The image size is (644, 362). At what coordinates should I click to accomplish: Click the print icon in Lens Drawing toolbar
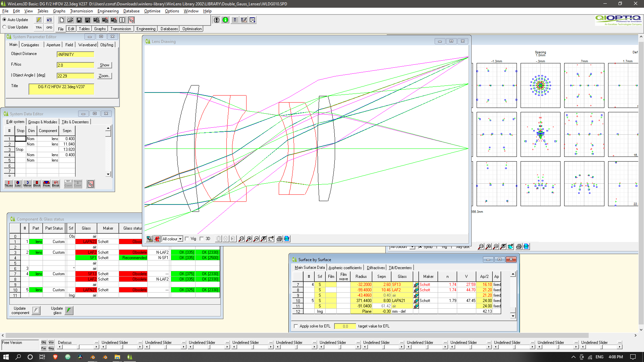click(x=279, y=239)
